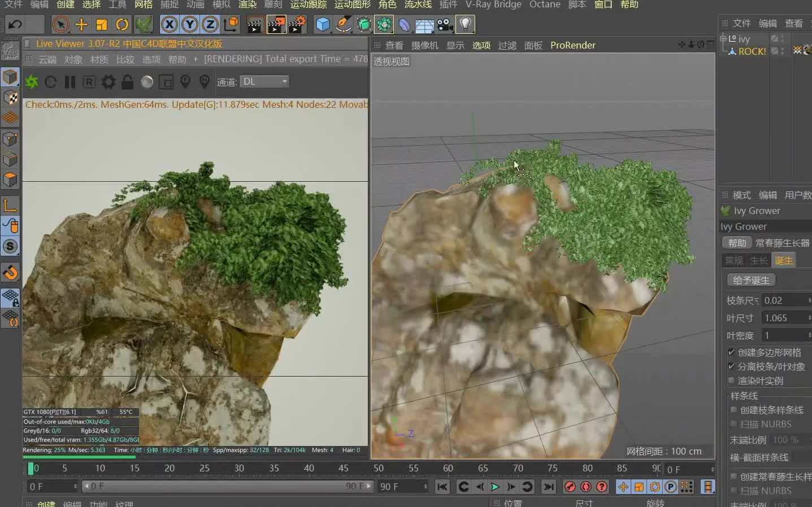Click the MoGraph Cloner array icon
Screen dimensions: 812x507
pos(384,24)
